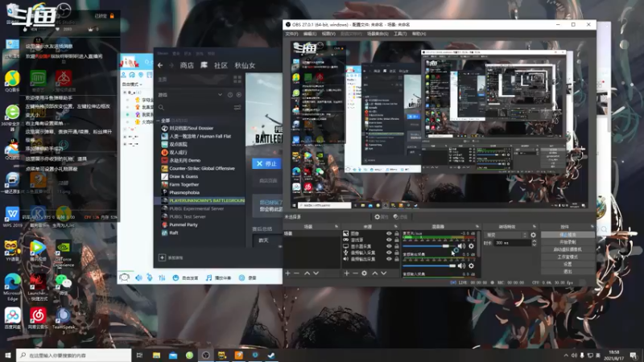Toggle visibility of game capture source

389,240
